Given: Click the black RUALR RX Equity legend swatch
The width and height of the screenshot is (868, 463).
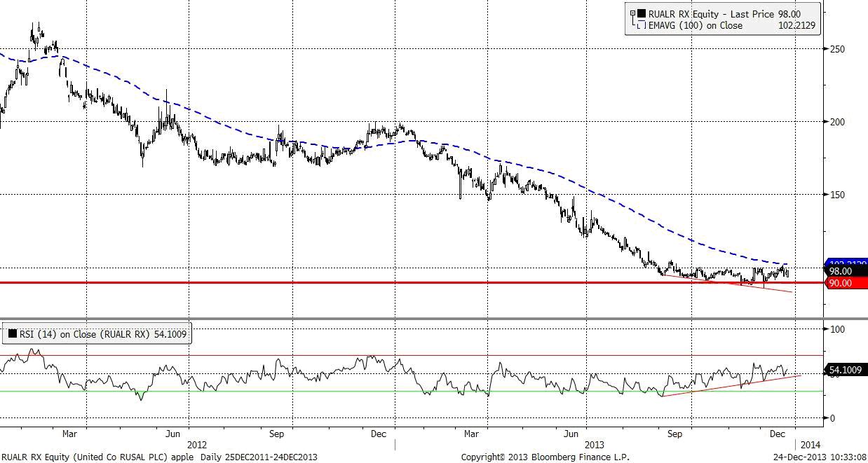Looking at the screenshot, I should click(x=642, y=14).
